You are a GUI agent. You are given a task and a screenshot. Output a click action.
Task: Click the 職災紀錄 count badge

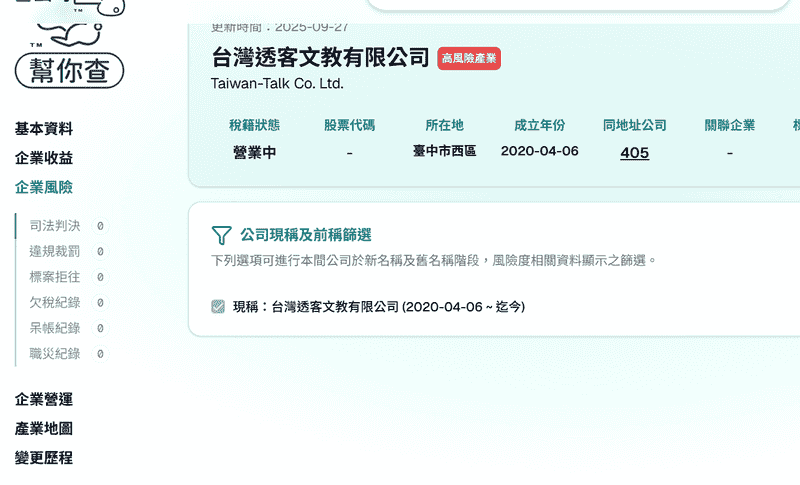[x=101, y=353]
